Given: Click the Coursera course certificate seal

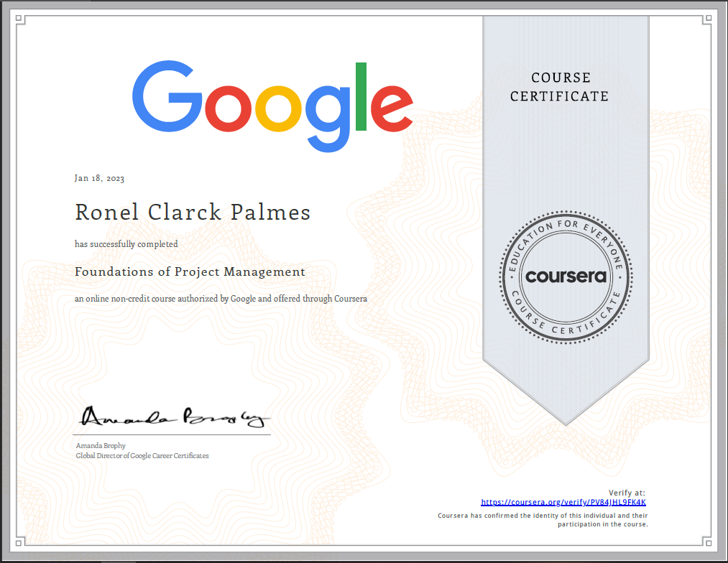Looking at the screenshot, I should point(566,277).
